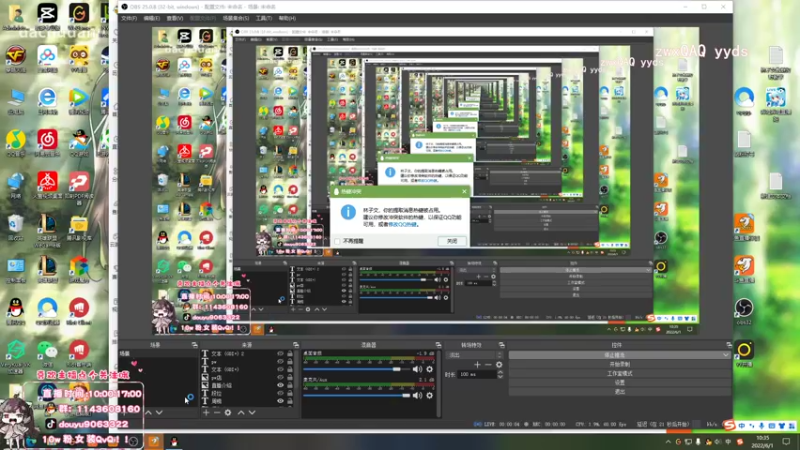This screenshot has height=450, width=800.
Task: Add a transition with the Transitions plus icon
Action: (x=477, y=365)
